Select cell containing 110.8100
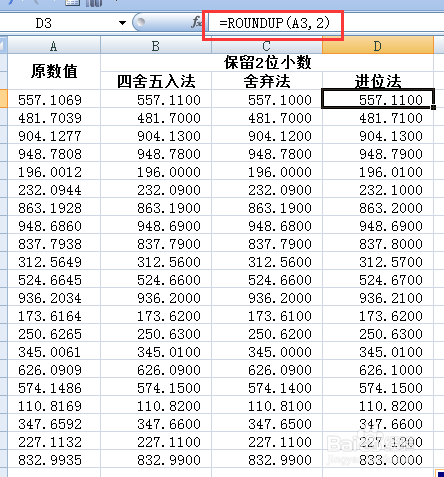Screen dimensions: 444x477 [267, 406]
